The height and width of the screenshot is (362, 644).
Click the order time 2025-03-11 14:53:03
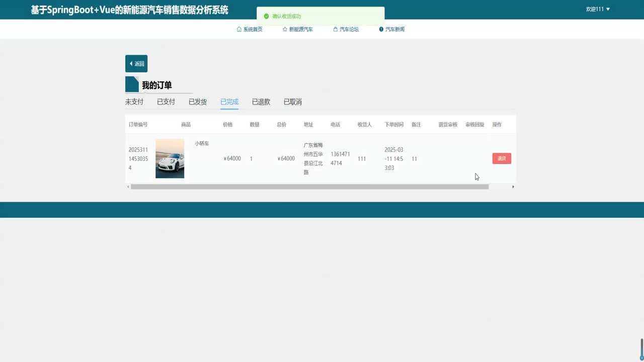(394, 159)
